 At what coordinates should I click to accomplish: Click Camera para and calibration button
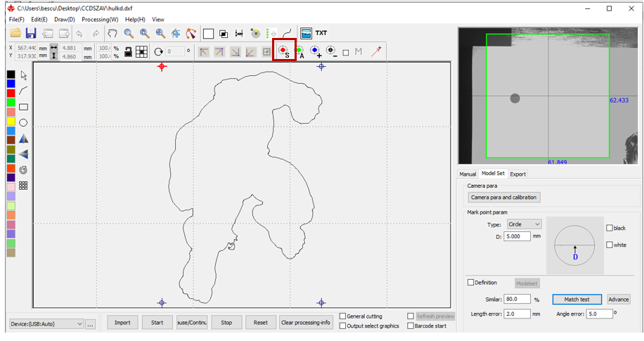tap(504, 197)
